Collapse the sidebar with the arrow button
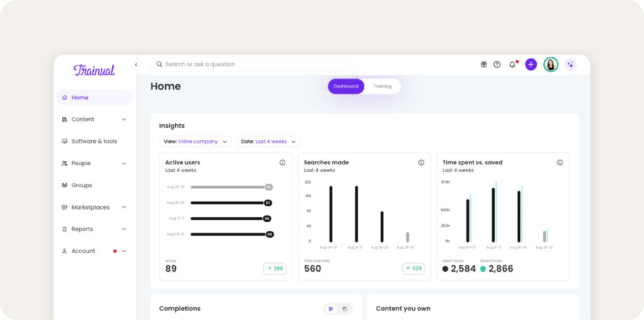Screen dimensions: 644x320 pyautogui.click(x=136, y=65)
